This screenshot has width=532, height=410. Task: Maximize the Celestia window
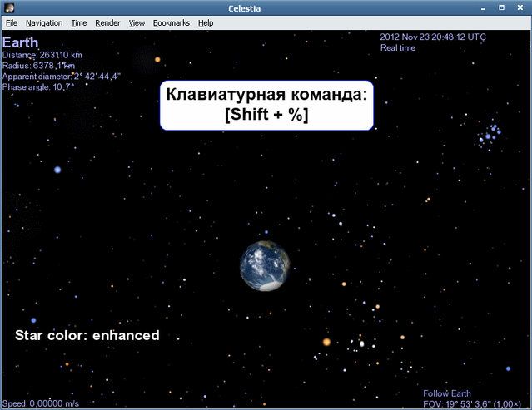coord(501,8)
